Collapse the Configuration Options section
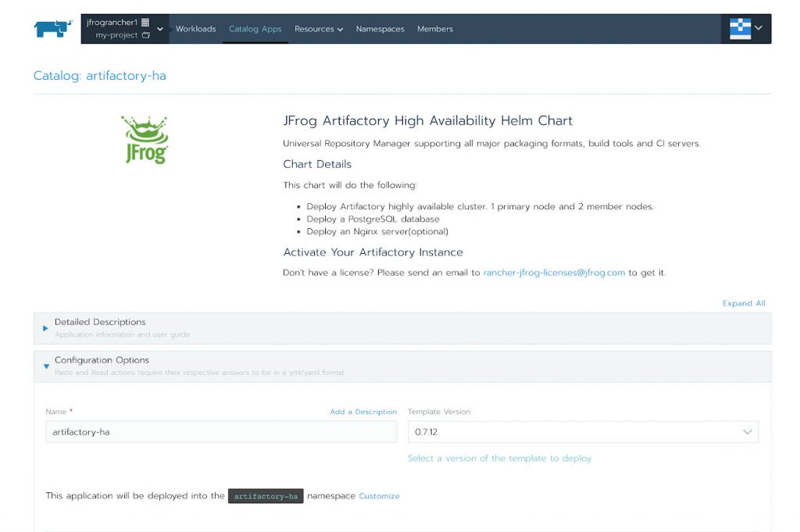The image size is (800, 532). (x=46, y=366)
